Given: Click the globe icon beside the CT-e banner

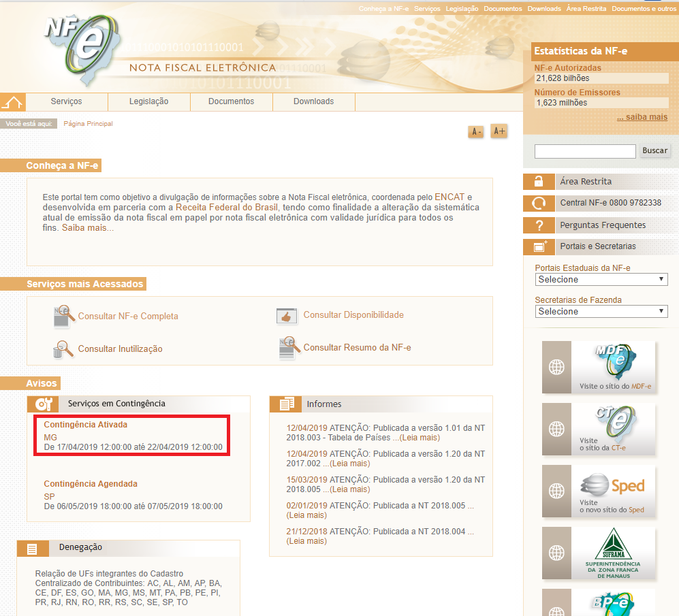Looking at the screenshot, I should (x=556, y=429).
